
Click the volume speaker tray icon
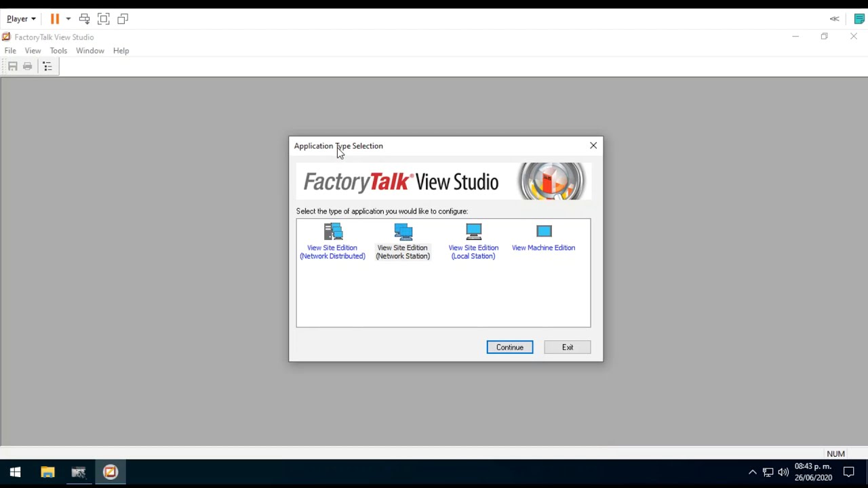pyautogui.click(x=783, y=472)
